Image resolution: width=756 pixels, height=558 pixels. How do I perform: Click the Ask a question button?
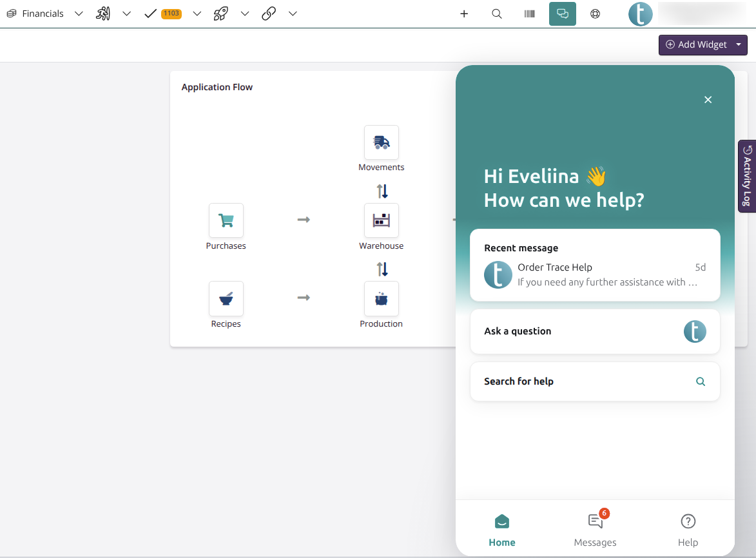595,331
